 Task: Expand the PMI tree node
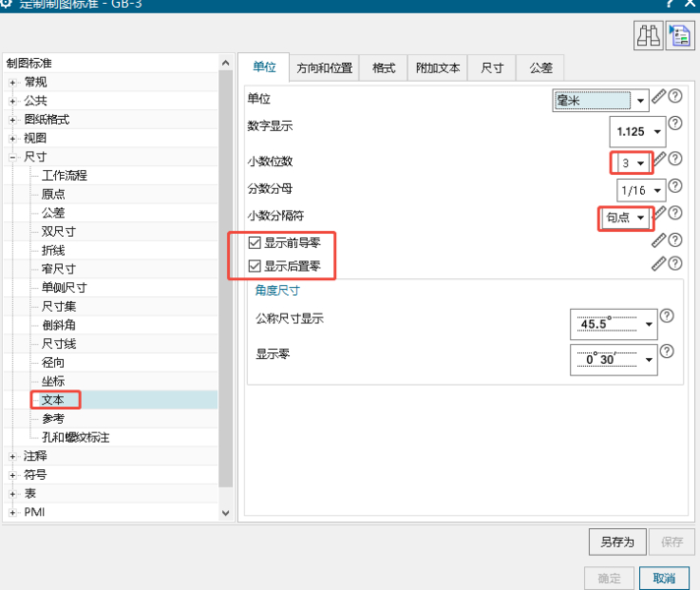(x=13, y=512)
